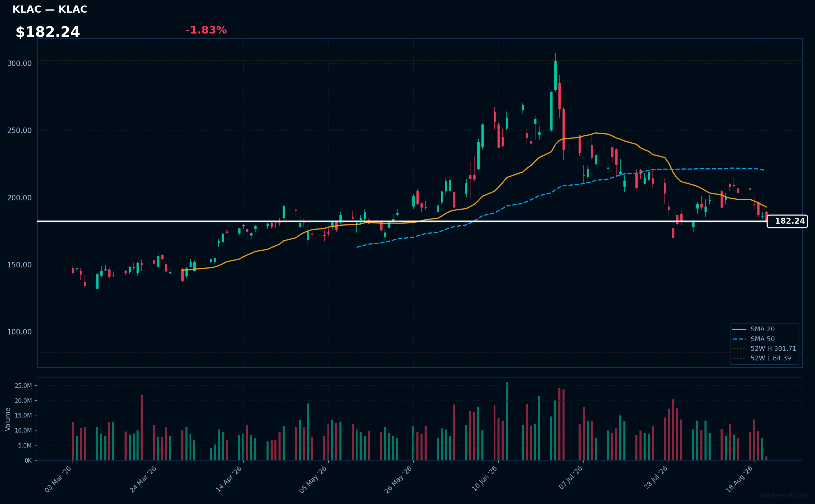
Task: Click the KLAC — KLAC chart title
Action: tap(50, 10)
